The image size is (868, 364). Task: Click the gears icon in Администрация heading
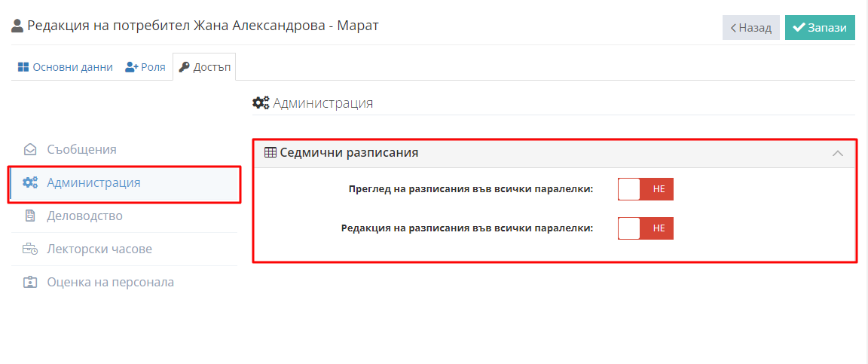click(261, 103)
